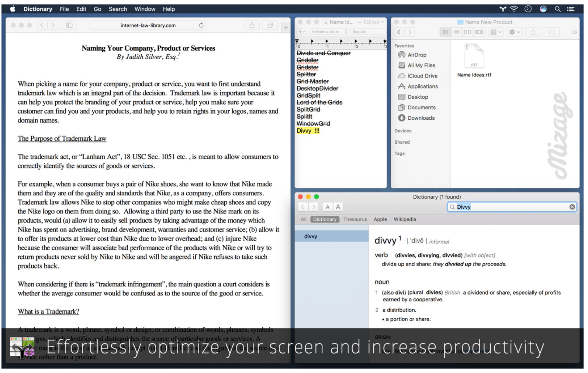Select the Wikipedia source tab
This screenshot has height=373, width=588.
point(405,219)
